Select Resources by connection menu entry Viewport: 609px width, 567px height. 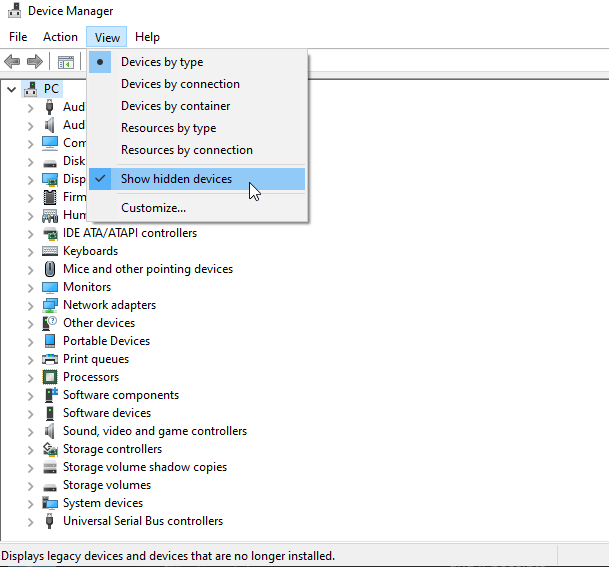pos(187,150)
